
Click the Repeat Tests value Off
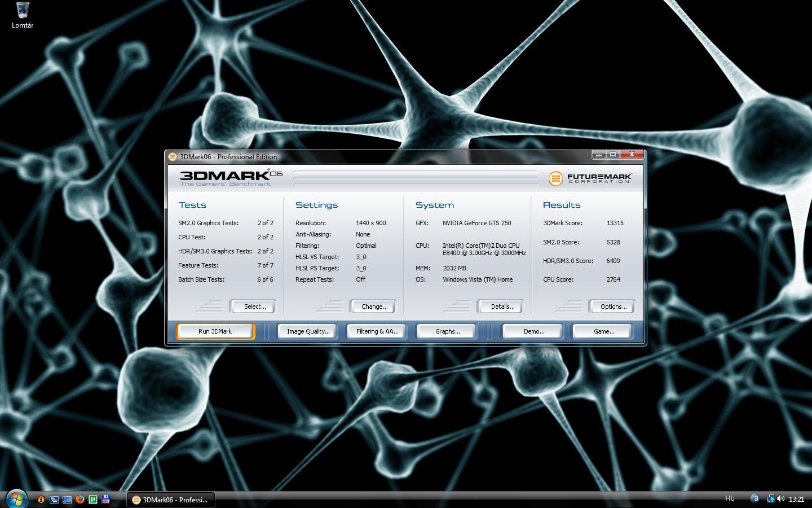click(x=361, y=279)
